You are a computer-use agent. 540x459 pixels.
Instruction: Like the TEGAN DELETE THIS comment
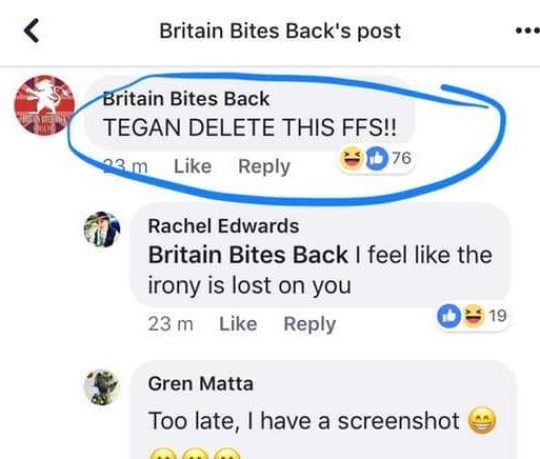[x=193, y=167]
